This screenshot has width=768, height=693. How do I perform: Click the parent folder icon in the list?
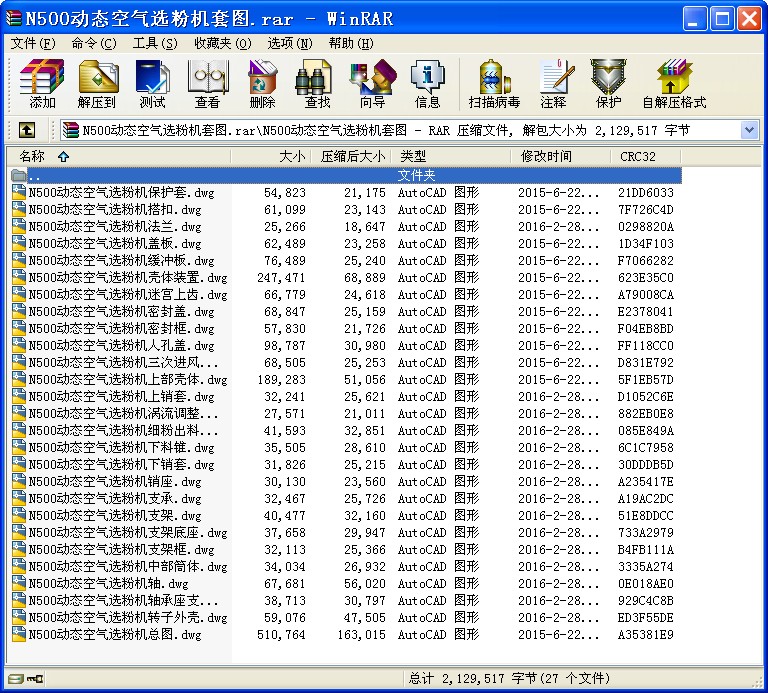(x=19, y=175)
